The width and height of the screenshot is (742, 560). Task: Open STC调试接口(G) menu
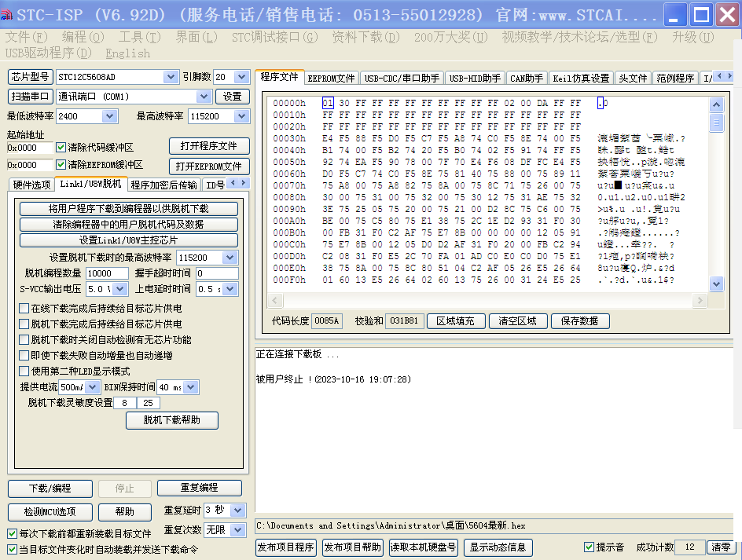click(275, 37)
